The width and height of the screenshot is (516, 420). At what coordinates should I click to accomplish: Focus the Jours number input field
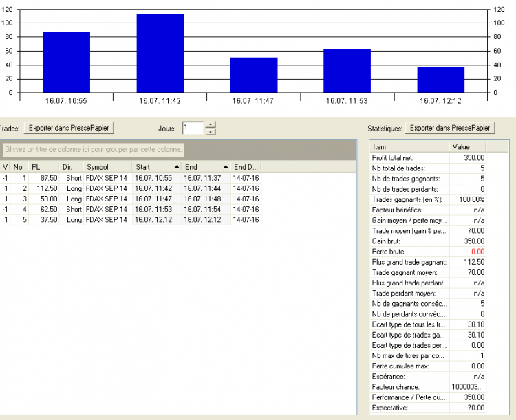click(x=193, y=129)
